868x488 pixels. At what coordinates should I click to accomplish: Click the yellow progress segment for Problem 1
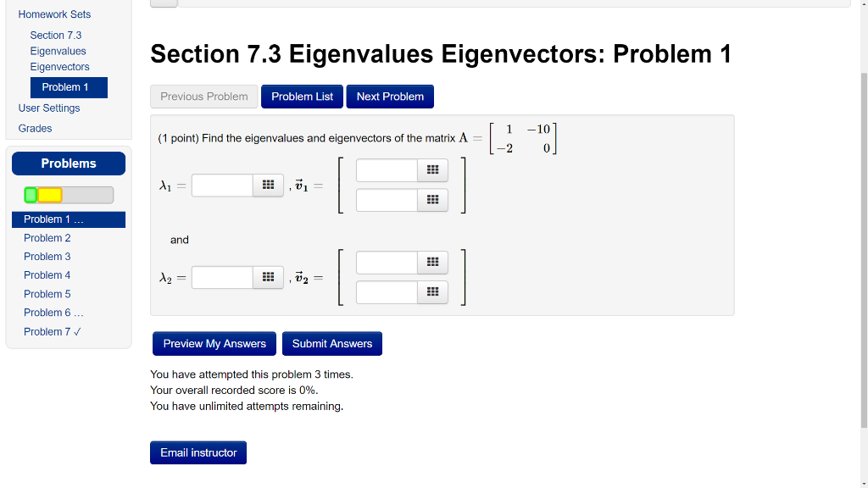pyautogui.click(x=51, y=194)
